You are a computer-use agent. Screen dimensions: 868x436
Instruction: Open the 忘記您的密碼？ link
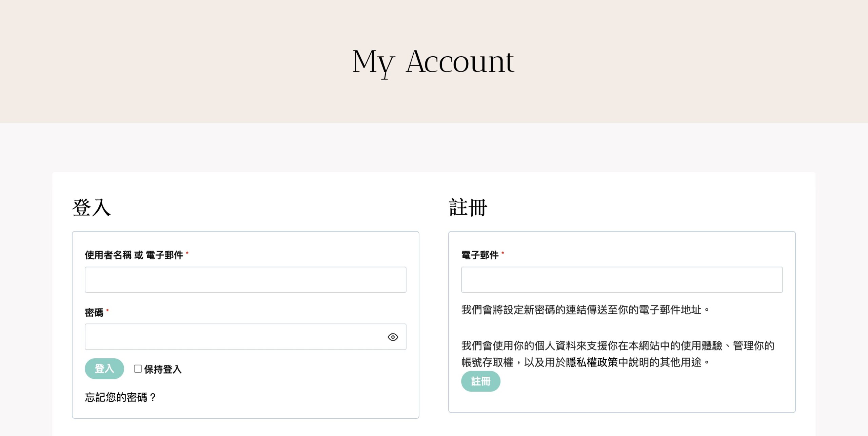[120, 397]
